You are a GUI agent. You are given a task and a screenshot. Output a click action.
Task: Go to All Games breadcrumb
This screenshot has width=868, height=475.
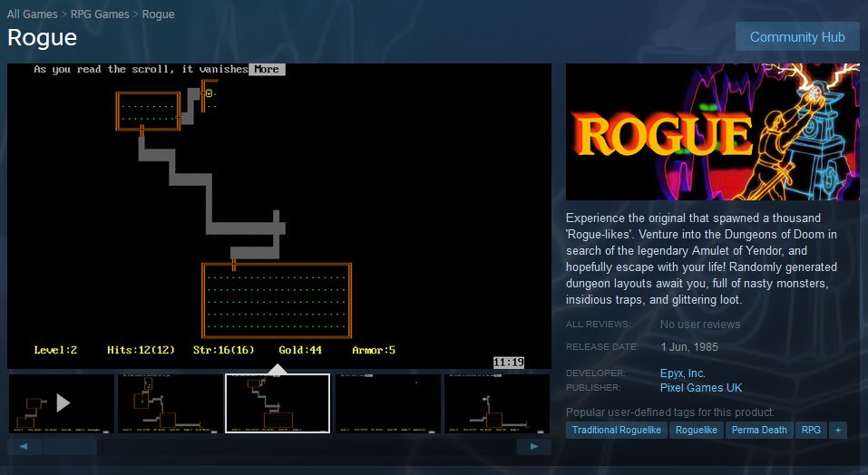(32, 15)
